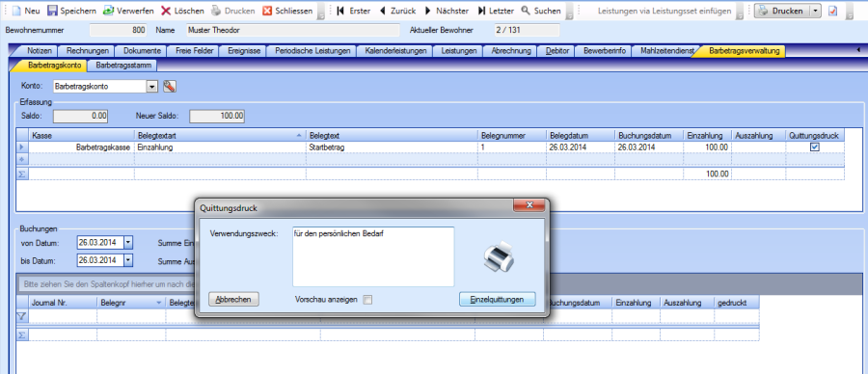868x374 pixels.
Task: Click the tool icon beside Konto dropdown
Action: tap(170, 87)
